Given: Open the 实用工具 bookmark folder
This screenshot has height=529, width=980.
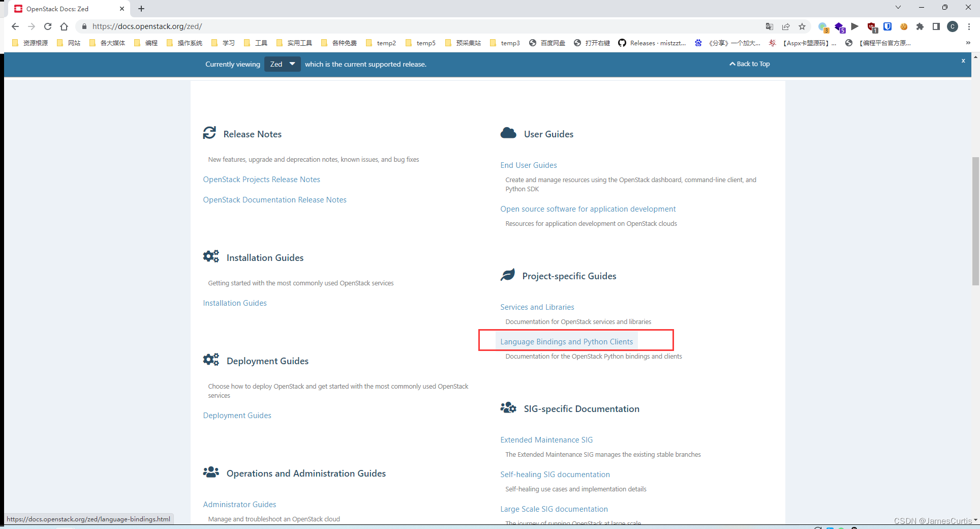Looking at the screenshot, I should [294, 43].
